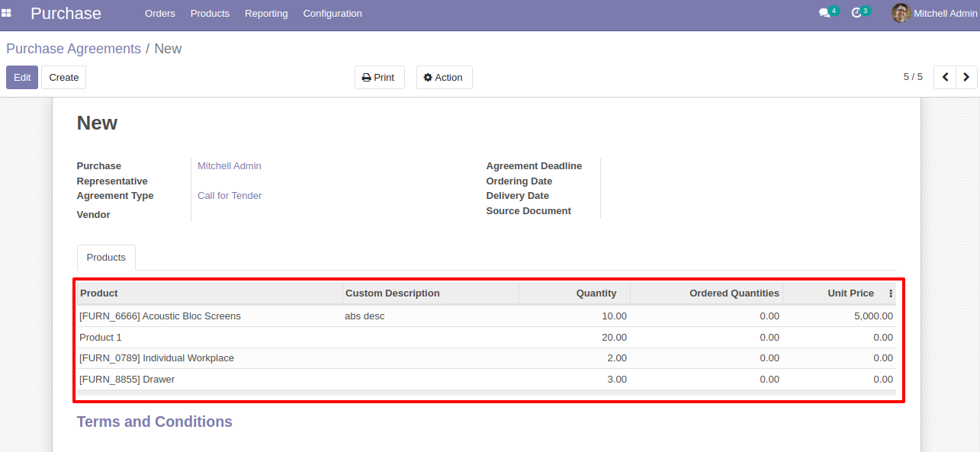This screenshot has height=452, width=980.
Task: Open the apps grid menu icon
Action: point(7,13)
